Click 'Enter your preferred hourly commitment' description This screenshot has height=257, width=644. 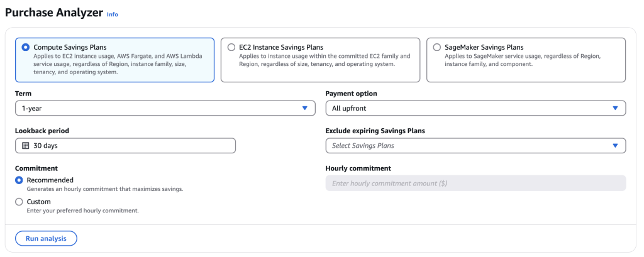tap(82, 211)
